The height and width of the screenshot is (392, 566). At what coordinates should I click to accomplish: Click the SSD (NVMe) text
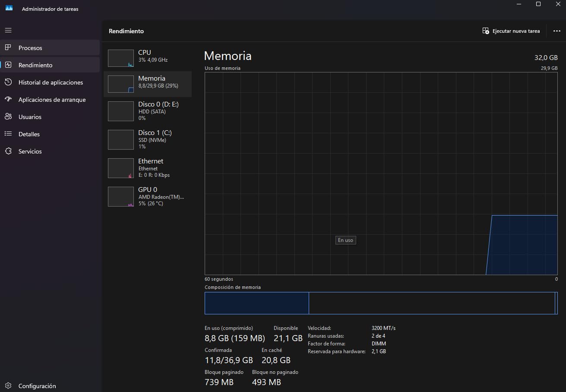tap(152, 140)
